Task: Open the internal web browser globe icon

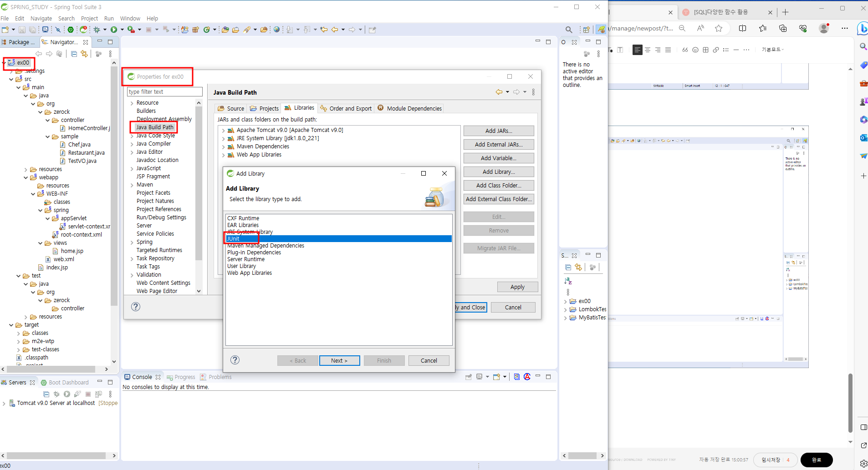Action: coord(276,30)
